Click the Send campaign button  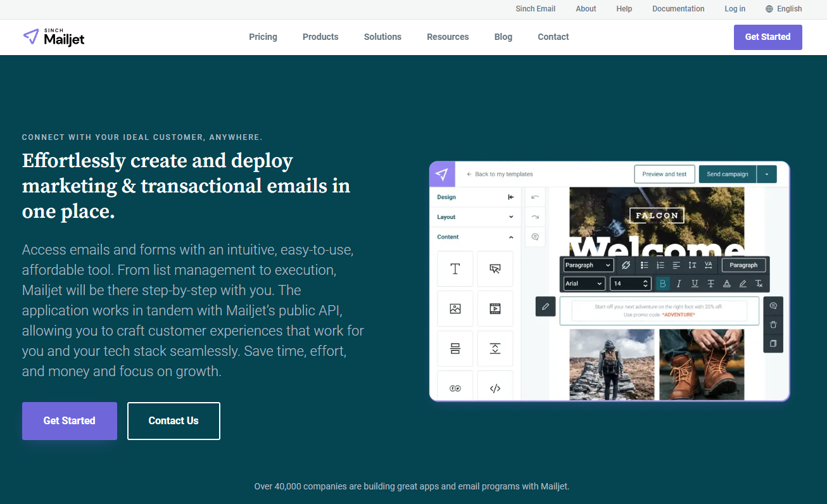(x=728, y=174)
